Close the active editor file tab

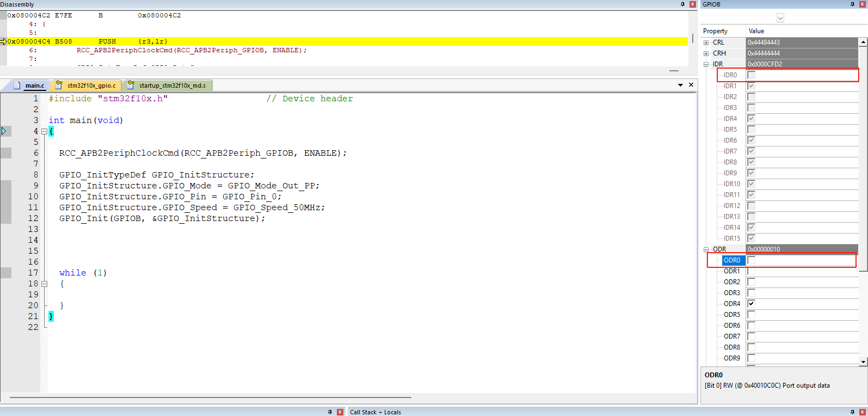pos(691,85)
